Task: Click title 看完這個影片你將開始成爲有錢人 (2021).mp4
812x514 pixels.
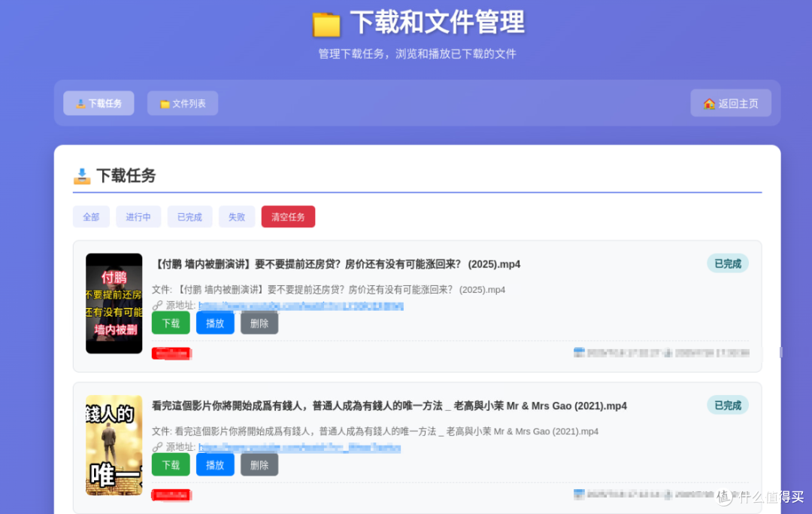Action: (x=389, y=406)
